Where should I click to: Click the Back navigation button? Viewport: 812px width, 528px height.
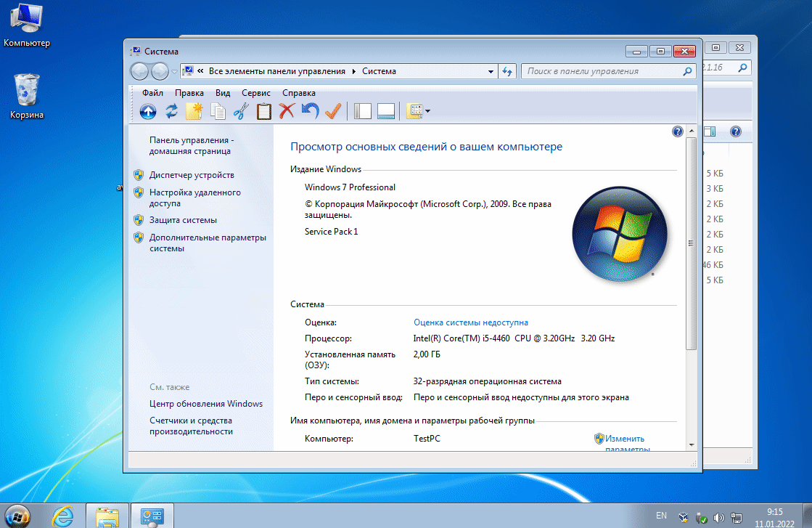point(139,71)
